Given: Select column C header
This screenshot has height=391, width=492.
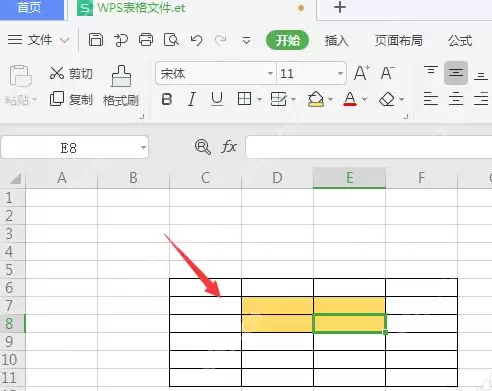Looking at the screenshot, I should point(205,178).
